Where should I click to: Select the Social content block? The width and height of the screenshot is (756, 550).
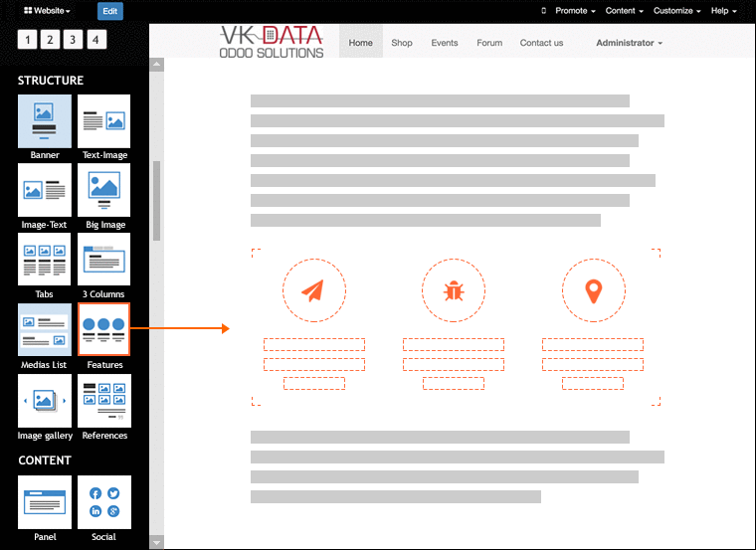click(103, 502)
